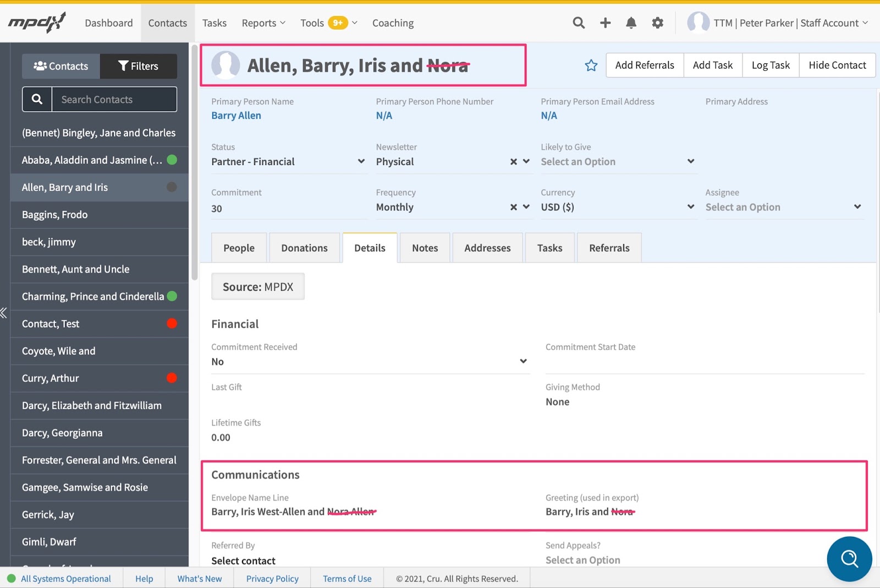Open the settings gear icon
Image resolution: width=880 pixels, height=588 pixels.
tap(657, 23)
